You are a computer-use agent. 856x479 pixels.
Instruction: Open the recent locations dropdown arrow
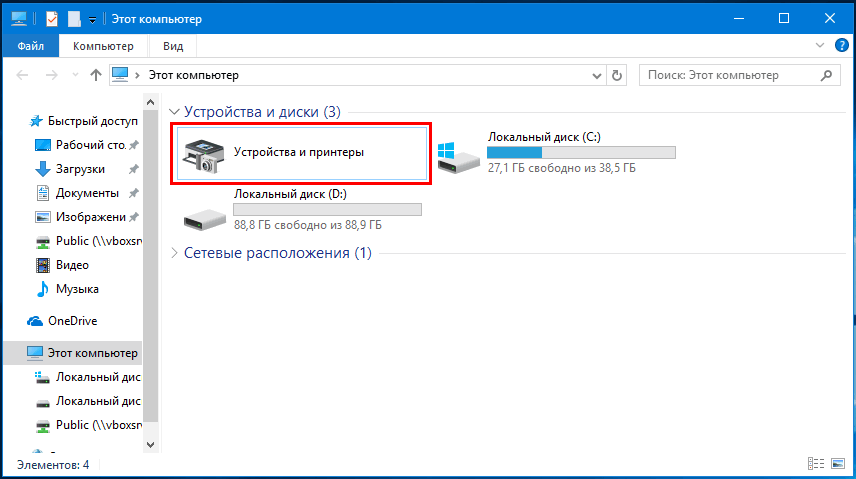pyautogui.click(x=75, y=75)
